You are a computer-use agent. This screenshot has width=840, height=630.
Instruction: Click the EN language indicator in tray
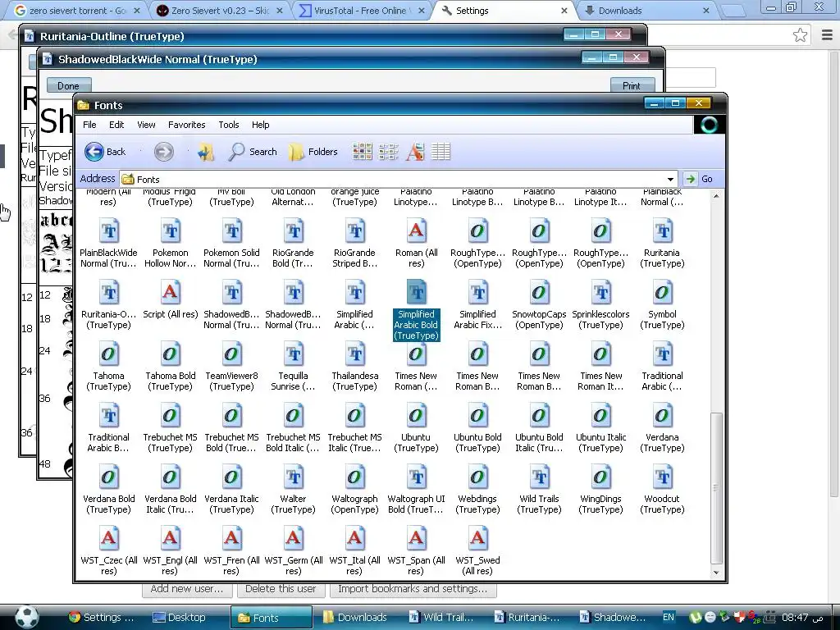point(669,617)
